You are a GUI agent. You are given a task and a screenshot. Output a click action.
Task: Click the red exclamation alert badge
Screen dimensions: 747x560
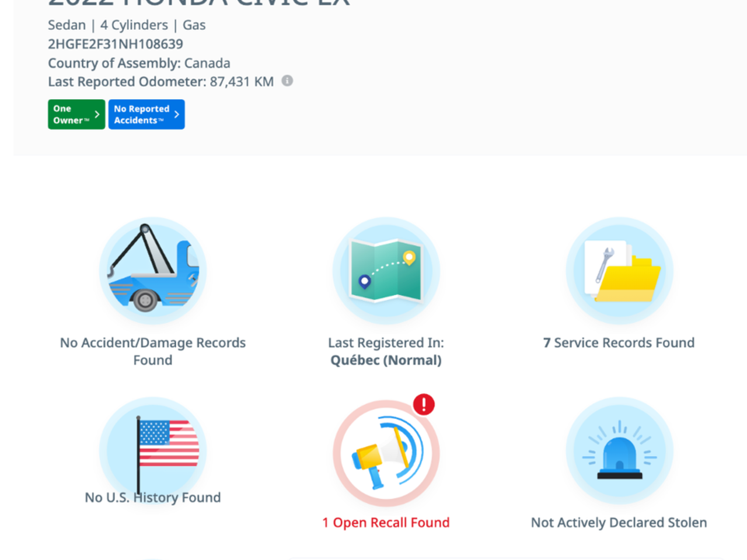(424, 404)
